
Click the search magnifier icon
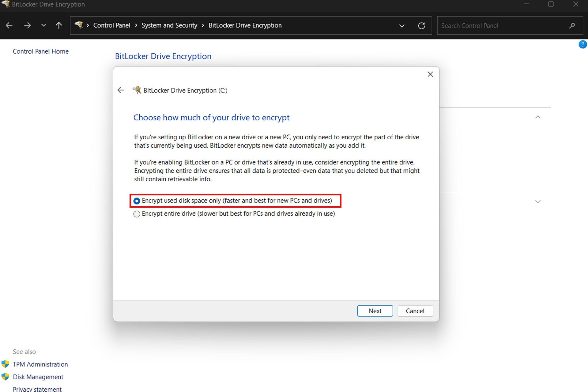coord(572,26)
